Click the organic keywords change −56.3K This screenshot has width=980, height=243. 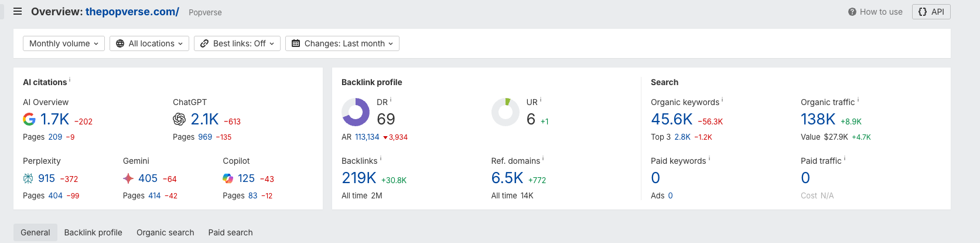click(x=711, y=122)
